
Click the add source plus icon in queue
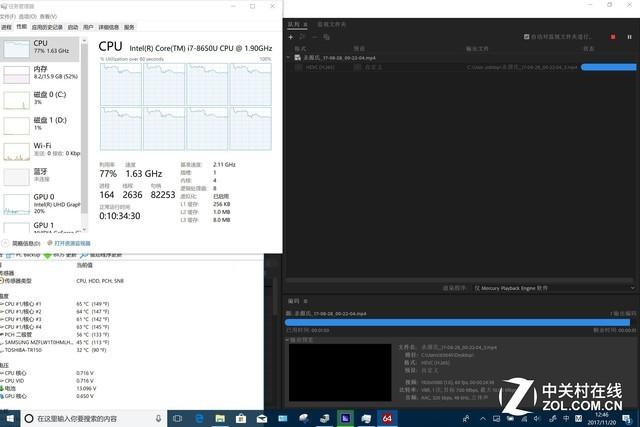290,36
